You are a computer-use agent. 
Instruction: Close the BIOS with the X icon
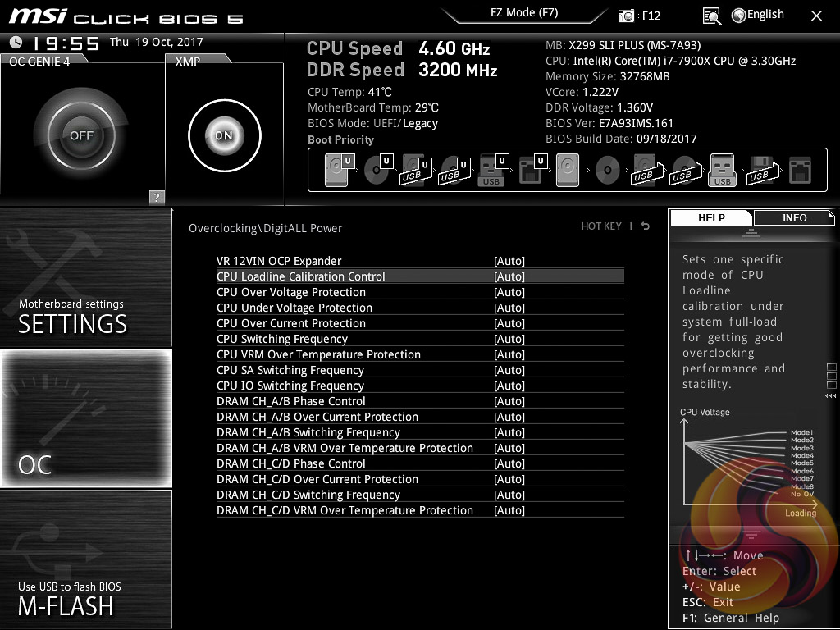[816, 16]
